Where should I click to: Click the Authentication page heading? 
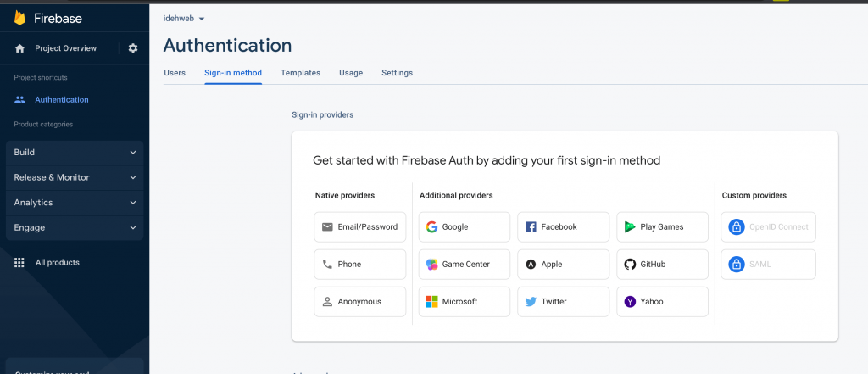click(227, 46)
